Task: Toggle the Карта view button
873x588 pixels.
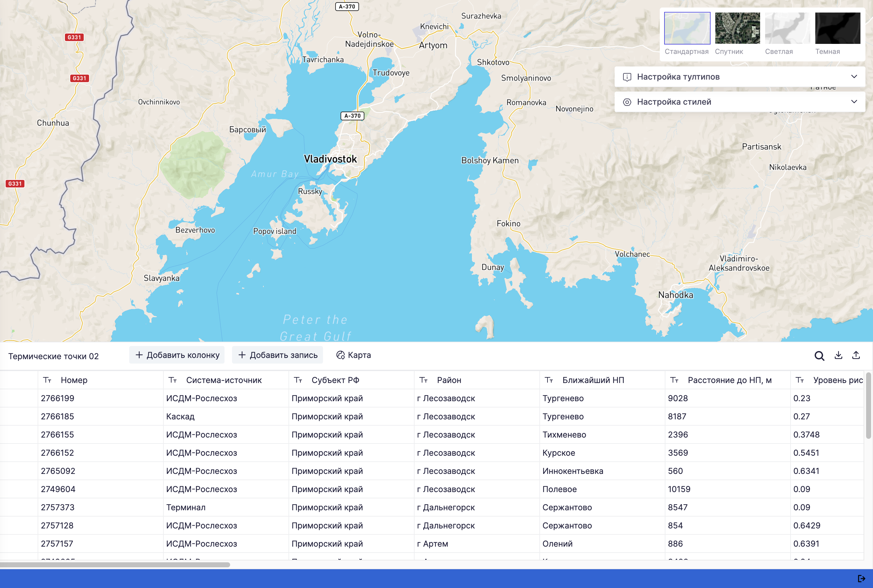Action: pos(353,355)
